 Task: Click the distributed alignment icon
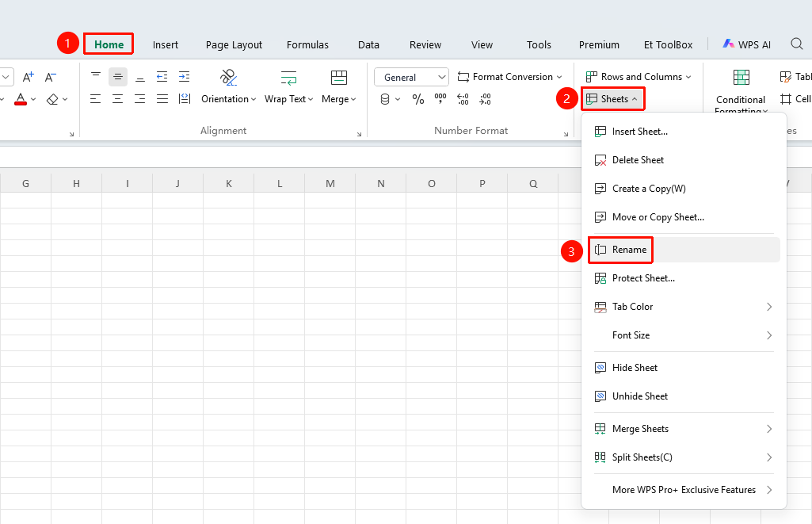185,99
